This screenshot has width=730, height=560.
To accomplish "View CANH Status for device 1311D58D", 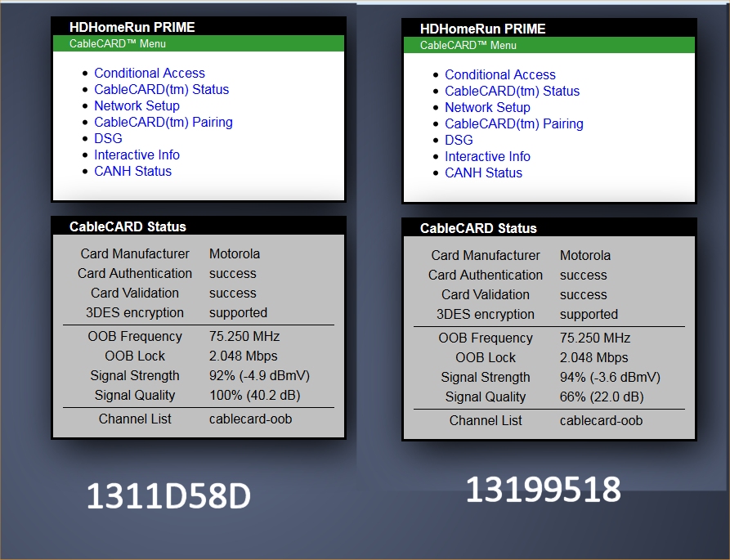I will coord(132,171).
